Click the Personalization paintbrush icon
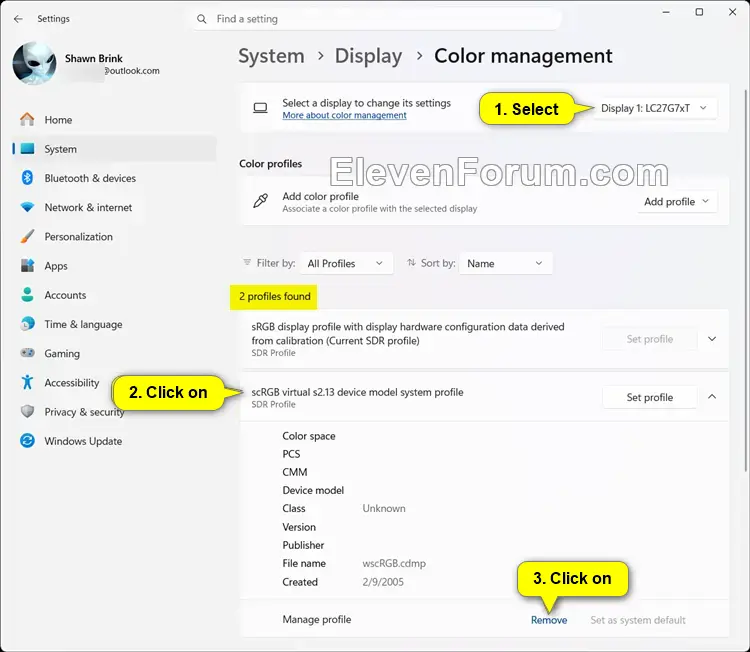 coord(27,236)
